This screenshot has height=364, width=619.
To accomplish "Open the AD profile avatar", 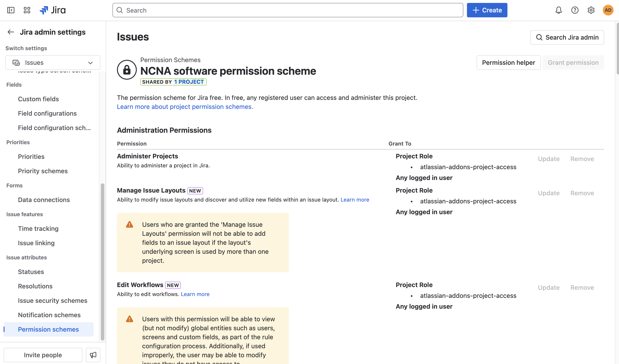I will [608, 10].
